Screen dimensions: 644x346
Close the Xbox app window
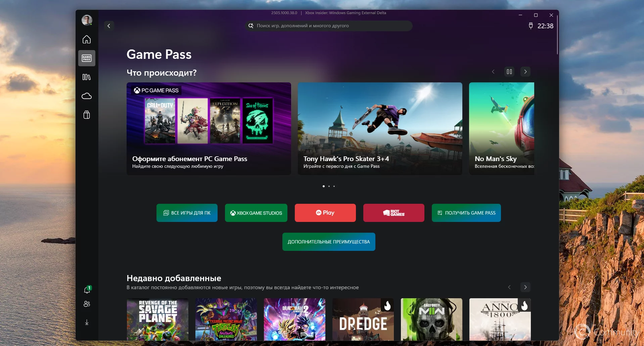[551, 15]
